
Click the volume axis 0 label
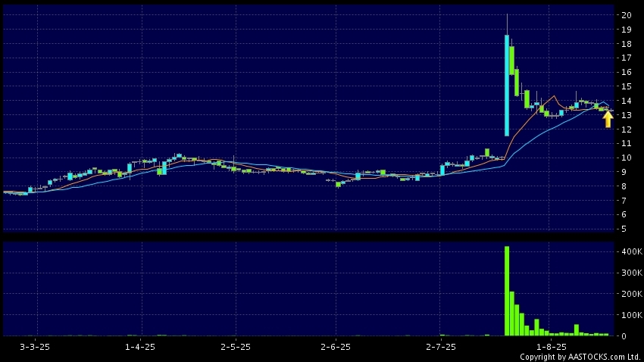coord(624,336)
